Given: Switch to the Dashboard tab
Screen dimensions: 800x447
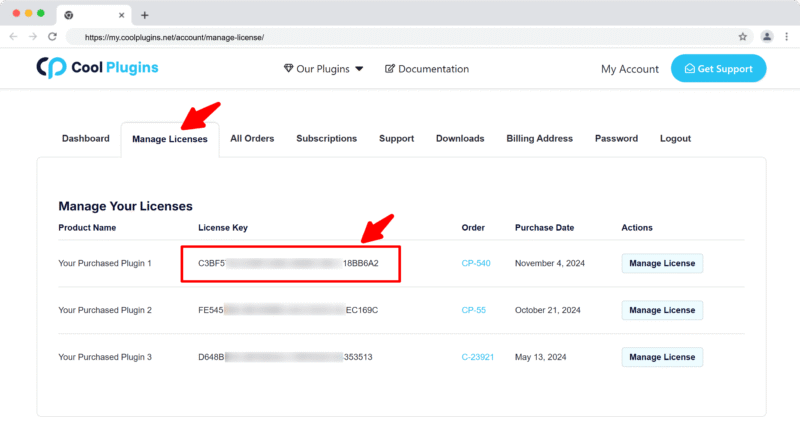Looking at the screenshot, I should coord(85,138).
